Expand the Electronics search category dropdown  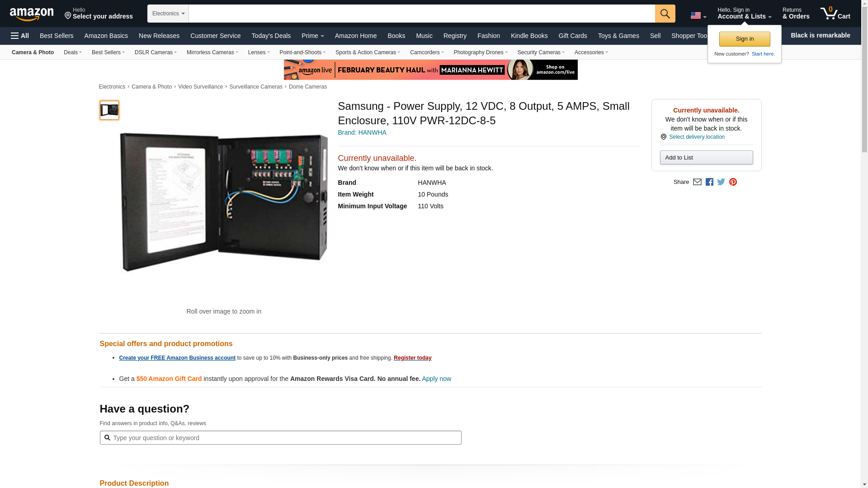(168, 14)
